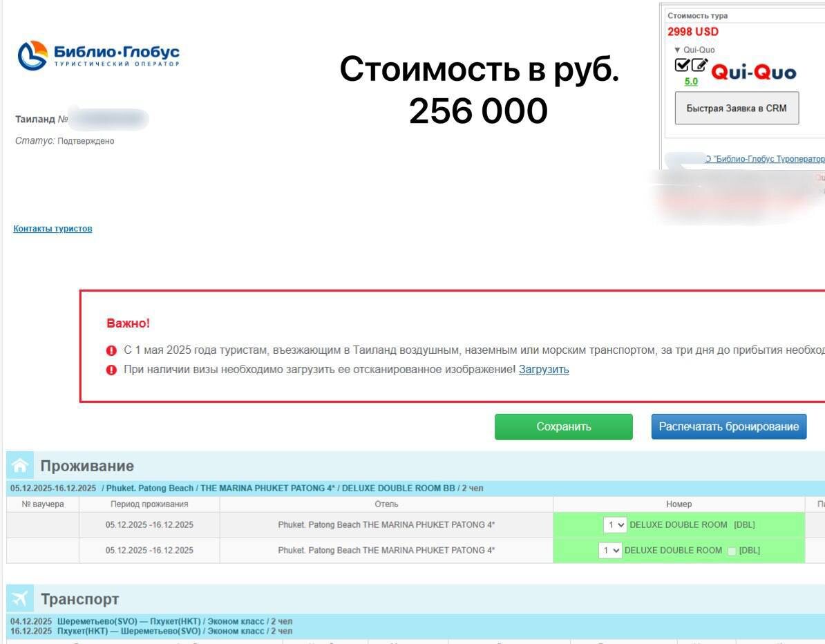Viewport: 825px width, 644px height.
Task: Click the Статус: Подтверждено text
Action: 65,140
